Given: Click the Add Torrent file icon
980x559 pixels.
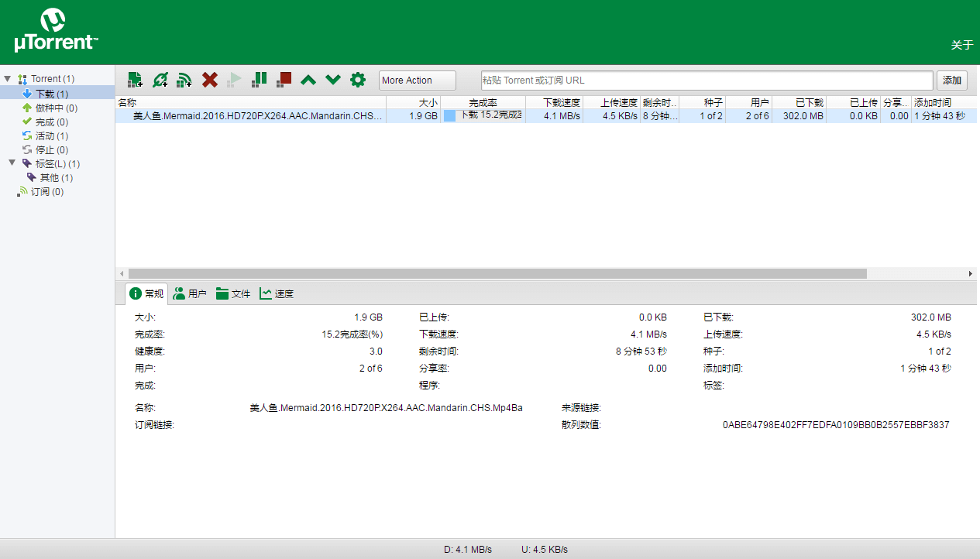Looking at the screenshot, I should point(135,79).
